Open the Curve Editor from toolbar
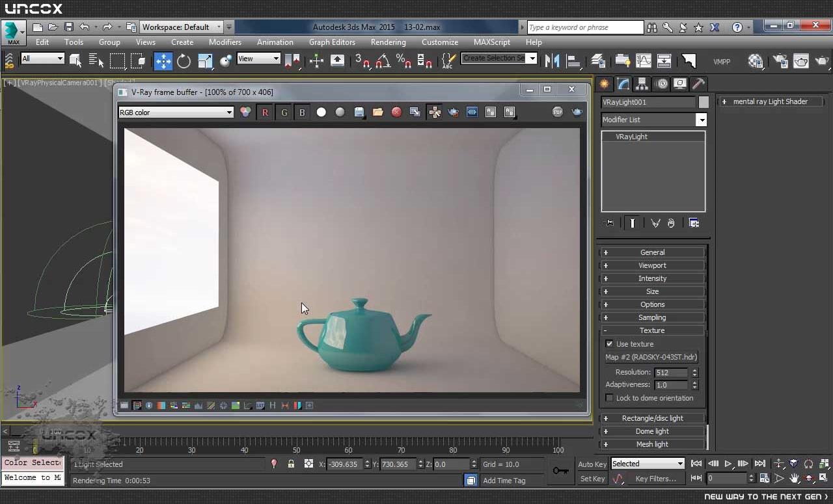Viewport: 833px width, 504px height. 644,61
